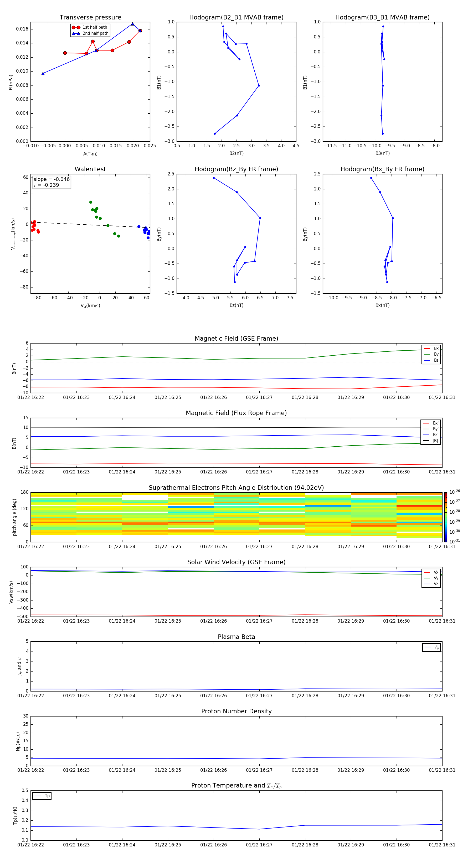This screenshot has height=868, width=473.
Task: Click the 'Hodogram(B2_B1 MVAB frame)' title
Action: 236,18
